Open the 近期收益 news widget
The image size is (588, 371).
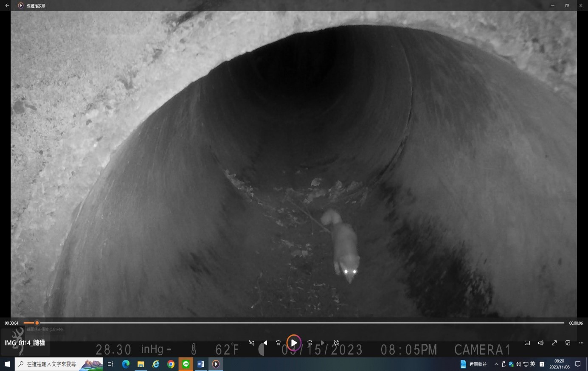(x=474, y=364)
